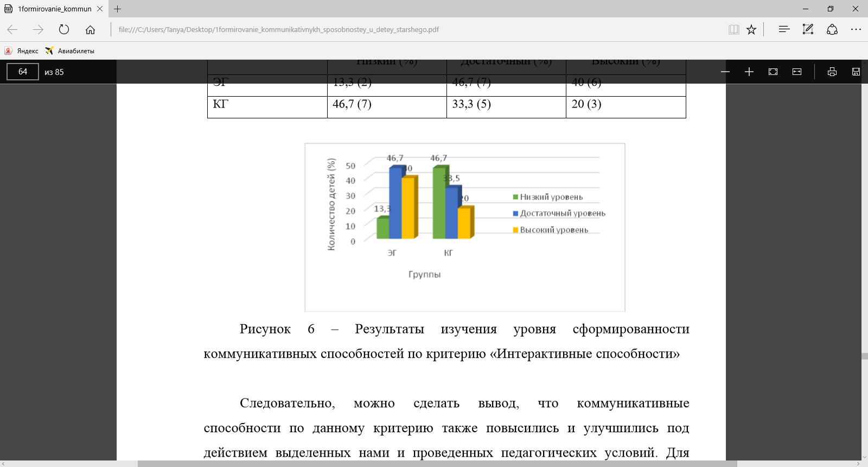Image resolution: width=868 pixels, height=467 pixels.
Task: Open the More actions ellipsis menu
Action: 856,29
